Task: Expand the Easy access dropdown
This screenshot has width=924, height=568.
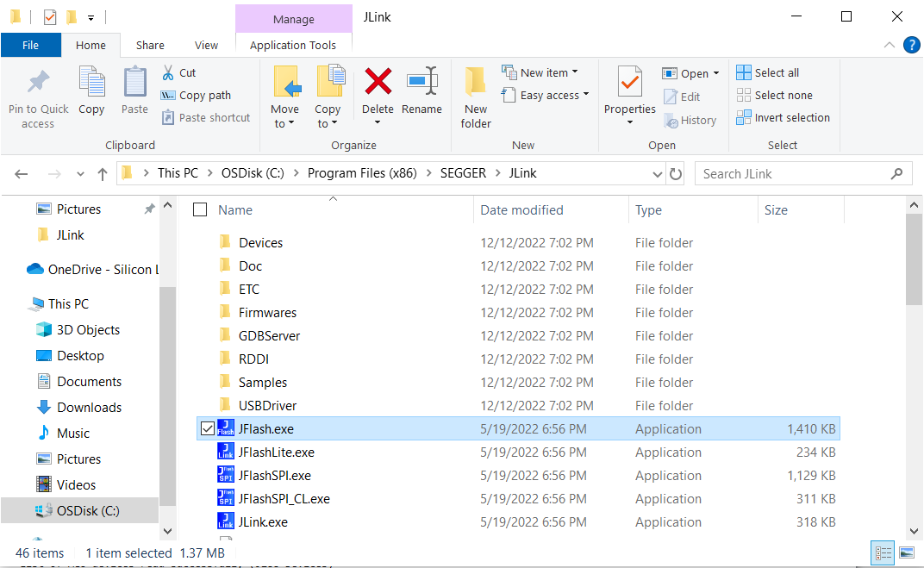Action: tap(586, 94)
